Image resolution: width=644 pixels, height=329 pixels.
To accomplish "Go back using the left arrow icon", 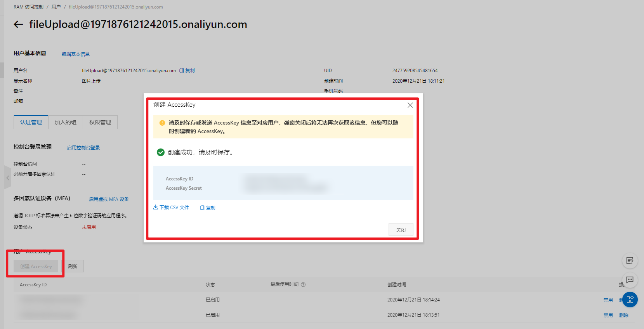I will click(x=18, y=24).
